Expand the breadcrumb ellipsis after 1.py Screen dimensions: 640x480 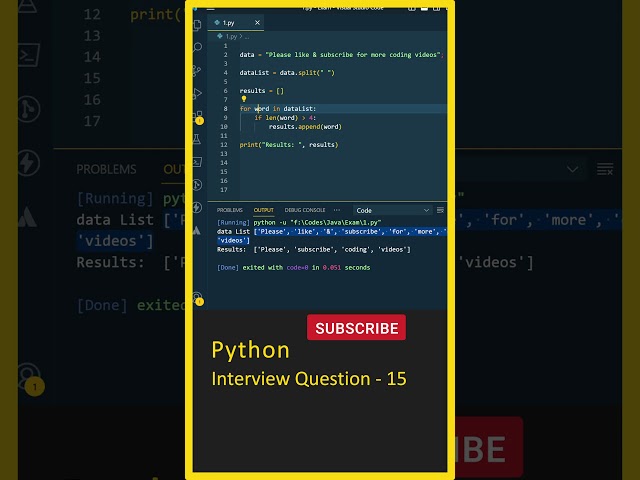247,37
